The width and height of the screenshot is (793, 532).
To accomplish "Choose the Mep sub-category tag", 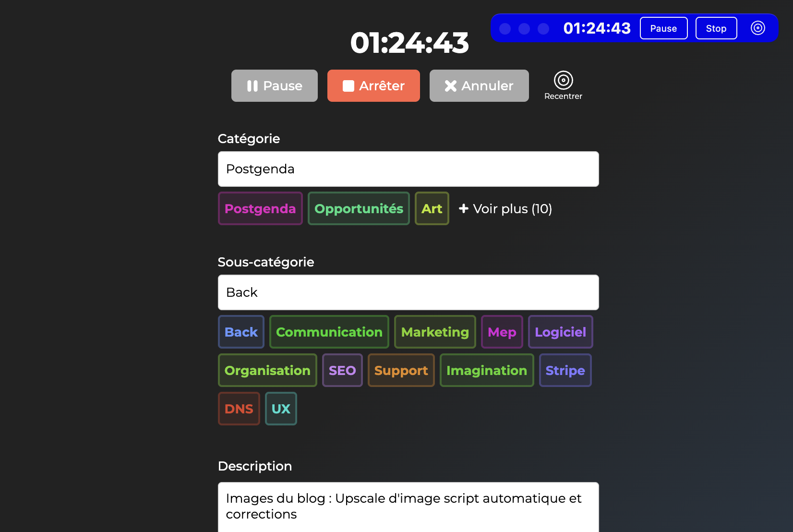I will [502, 332].
